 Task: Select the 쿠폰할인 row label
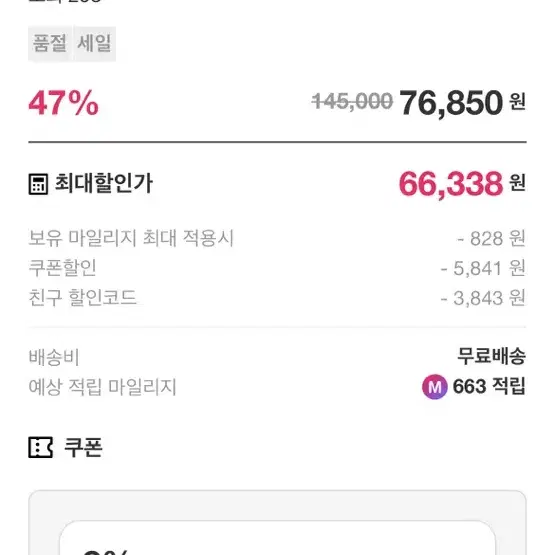[62, 268]
